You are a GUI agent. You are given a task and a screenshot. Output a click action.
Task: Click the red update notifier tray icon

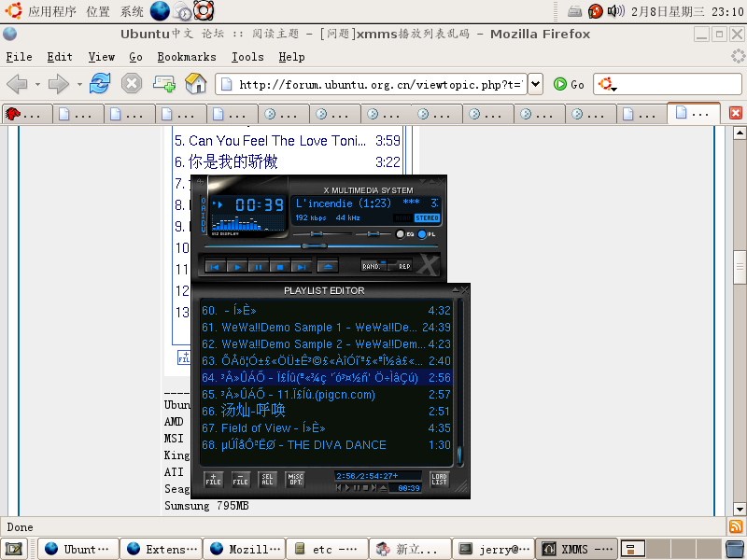pyautogui.click(x=596, y=11)
